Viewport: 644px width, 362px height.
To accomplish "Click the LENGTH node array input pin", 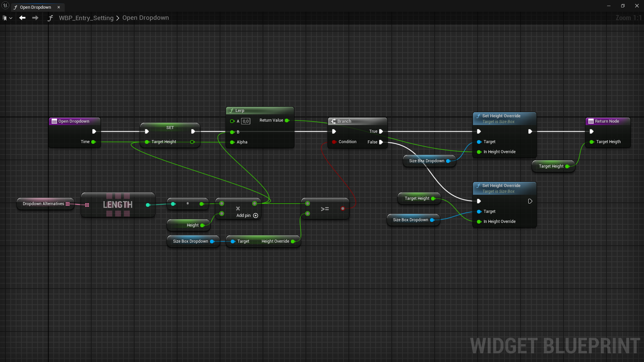I will (x=87, y=205).
